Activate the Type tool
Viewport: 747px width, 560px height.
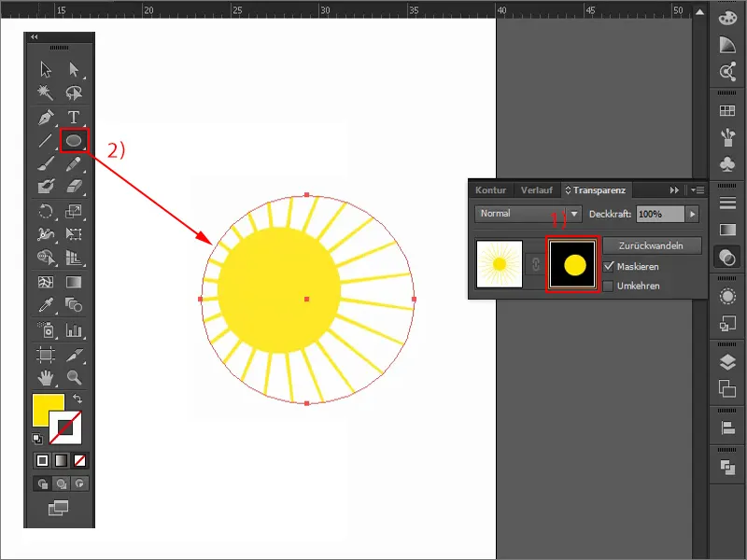pyautogui.click(x=74, y=118)
